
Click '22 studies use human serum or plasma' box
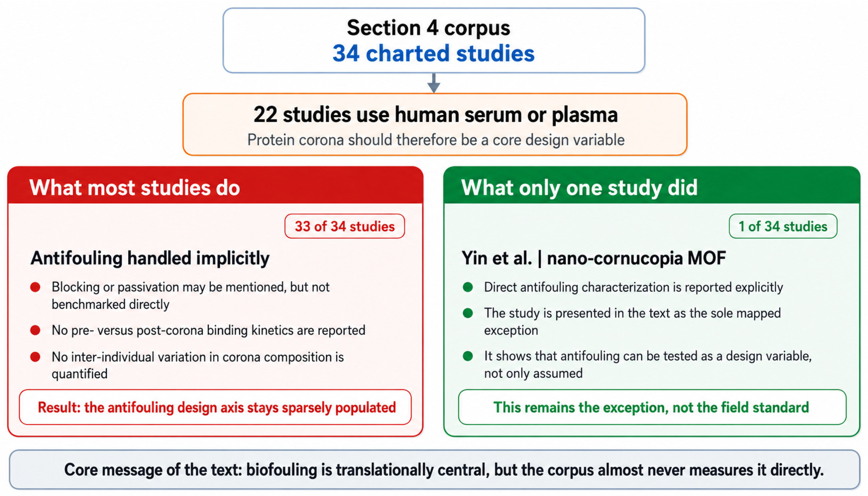pos(435,124)
